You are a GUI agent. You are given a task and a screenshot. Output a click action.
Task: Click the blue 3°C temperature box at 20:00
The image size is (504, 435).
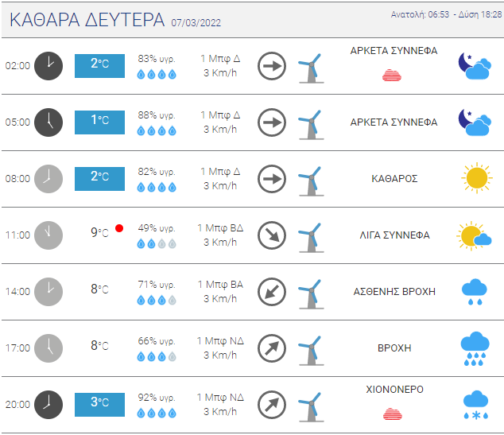[x=99, y=404]
